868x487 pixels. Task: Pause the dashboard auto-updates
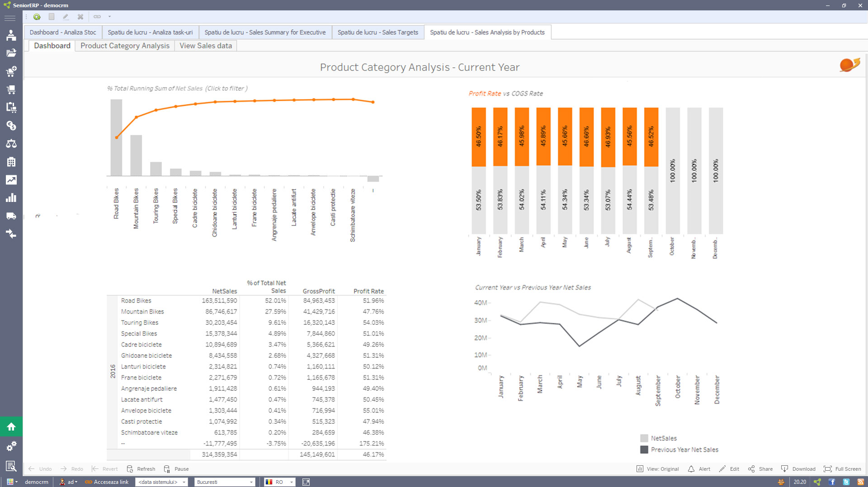click(x=176, y=469)
